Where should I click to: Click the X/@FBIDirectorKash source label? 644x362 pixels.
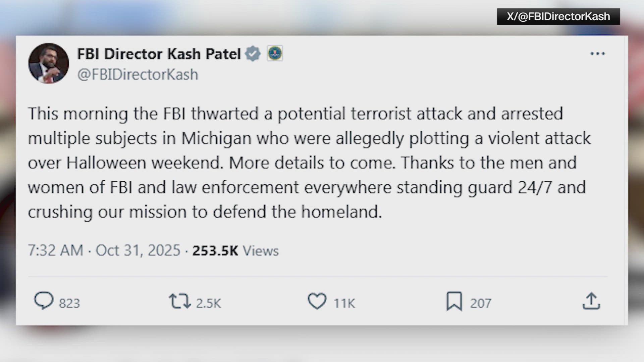tap(558, 16)
